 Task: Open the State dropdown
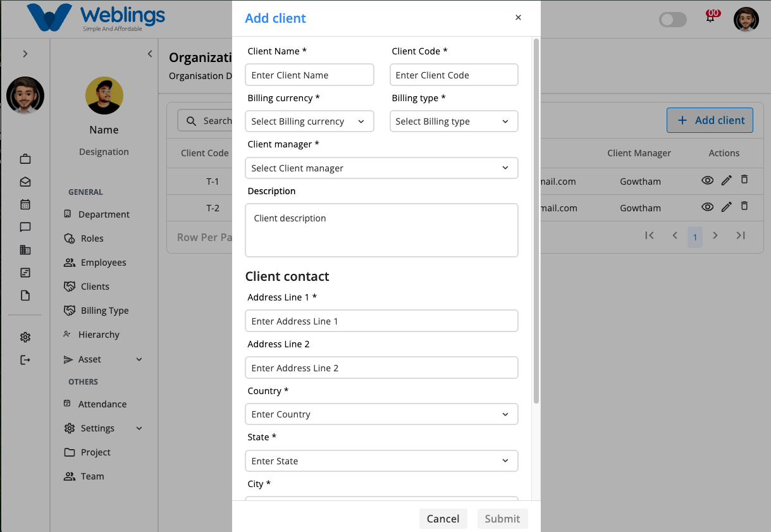[x=381, y=461]
